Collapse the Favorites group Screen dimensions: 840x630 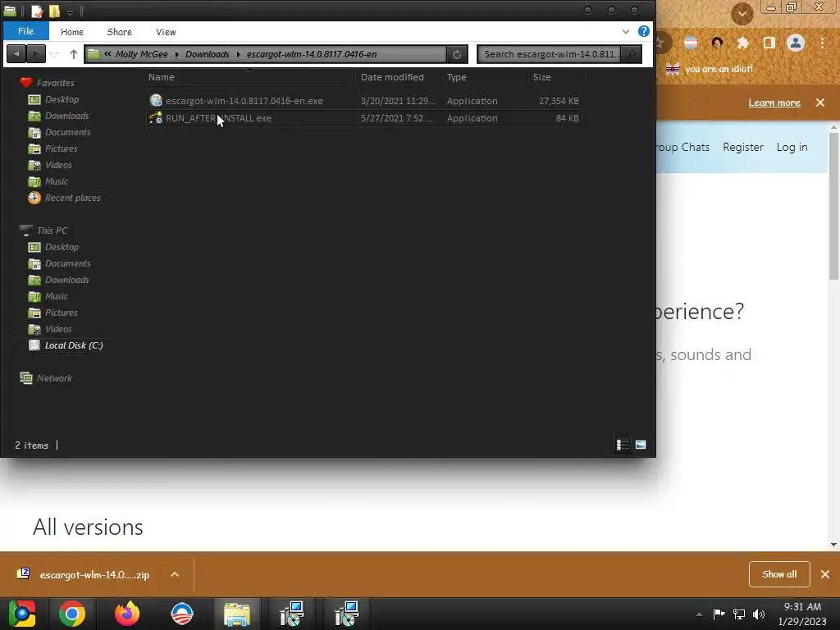[x=55, y=83]
